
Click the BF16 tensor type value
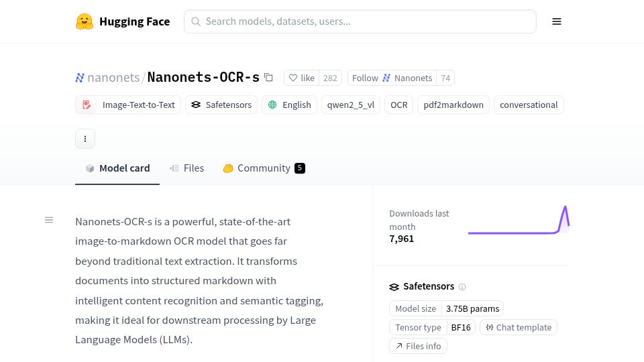pos(461,328)
